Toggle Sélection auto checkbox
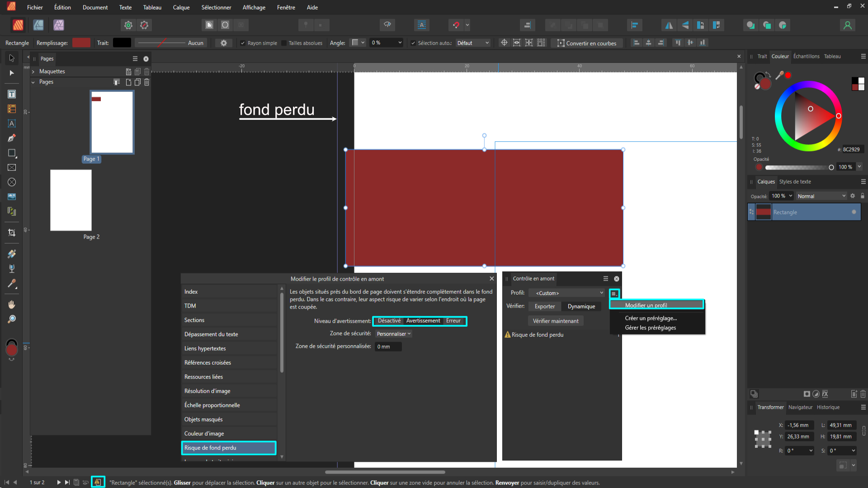 pos(413,43)
